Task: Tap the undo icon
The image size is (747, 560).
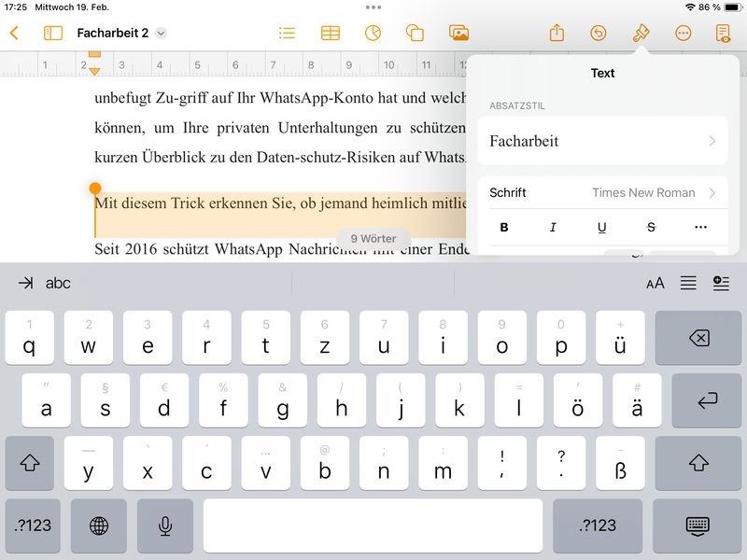Action: 598,33
